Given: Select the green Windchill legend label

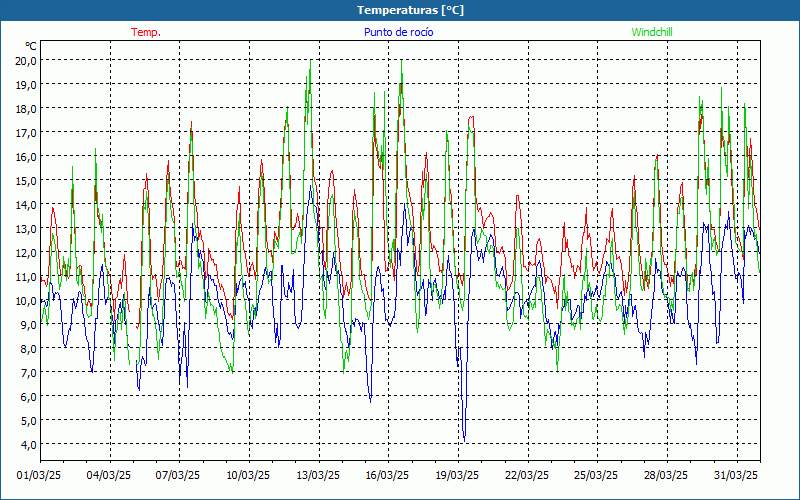Looking at the screenshot, I should [652, 32].
